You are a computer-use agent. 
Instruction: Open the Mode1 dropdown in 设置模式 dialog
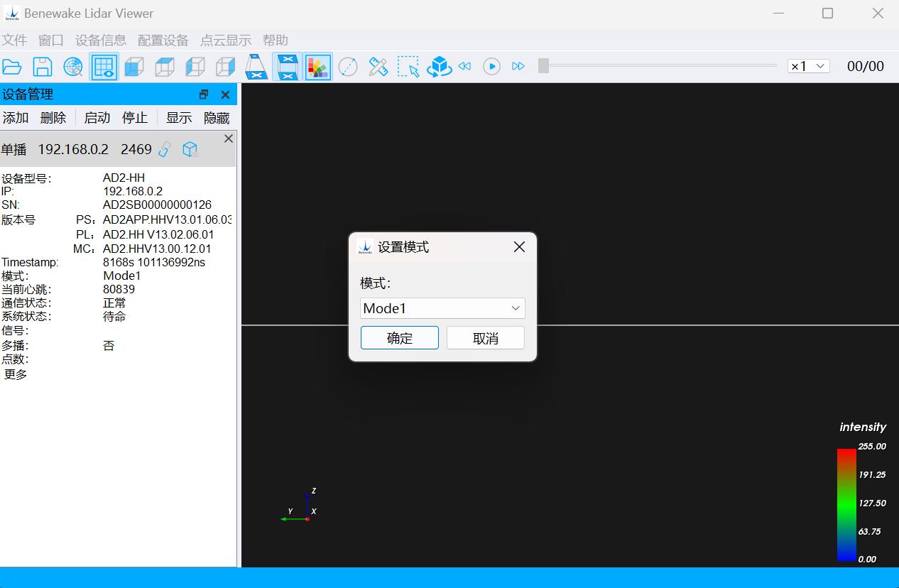click(x=442, y=308)
